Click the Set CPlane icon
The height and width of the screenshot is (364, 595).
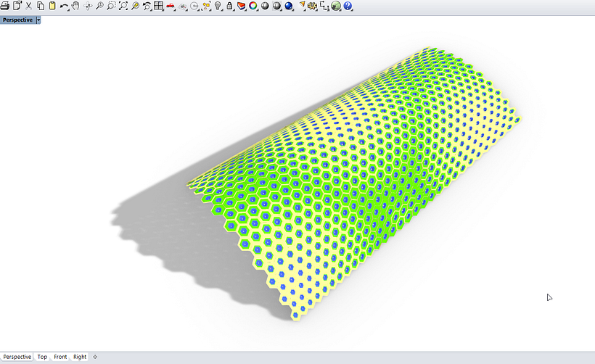click(x=183, y=6)
